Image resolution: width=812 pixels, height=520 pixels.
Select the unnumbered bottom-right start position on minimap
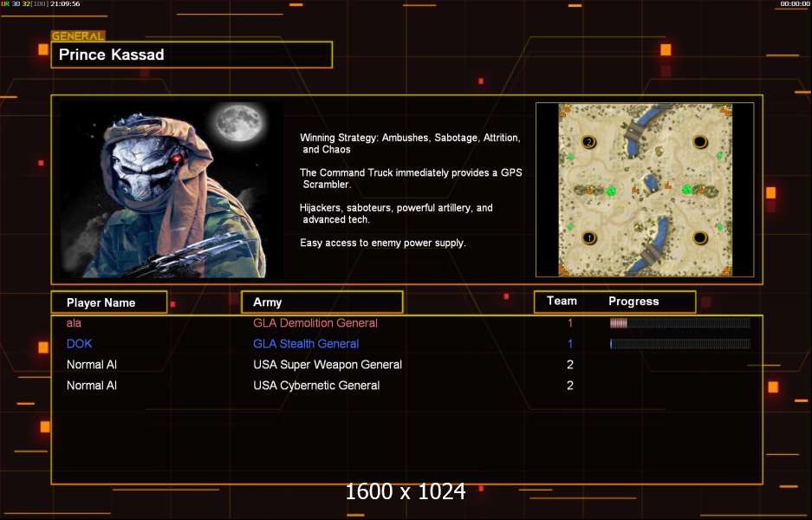click(699, 237)
